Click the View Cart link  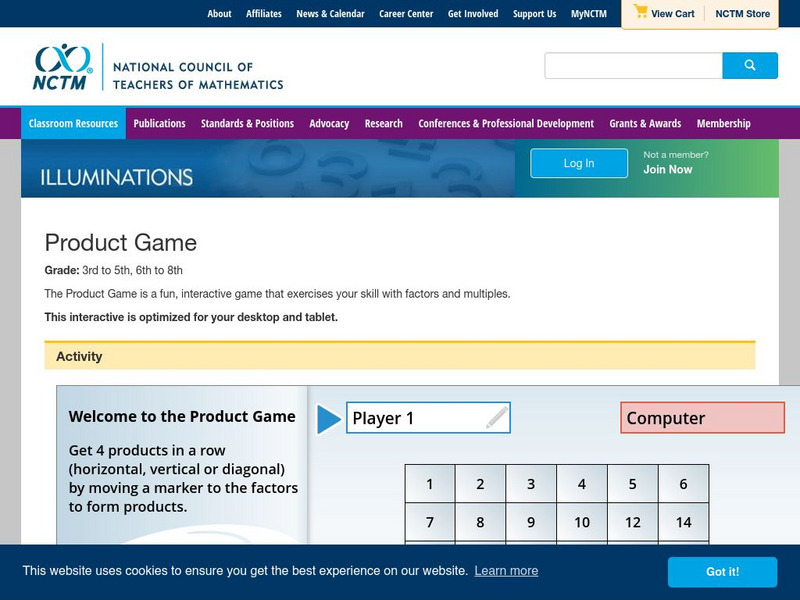click(672, 14)
